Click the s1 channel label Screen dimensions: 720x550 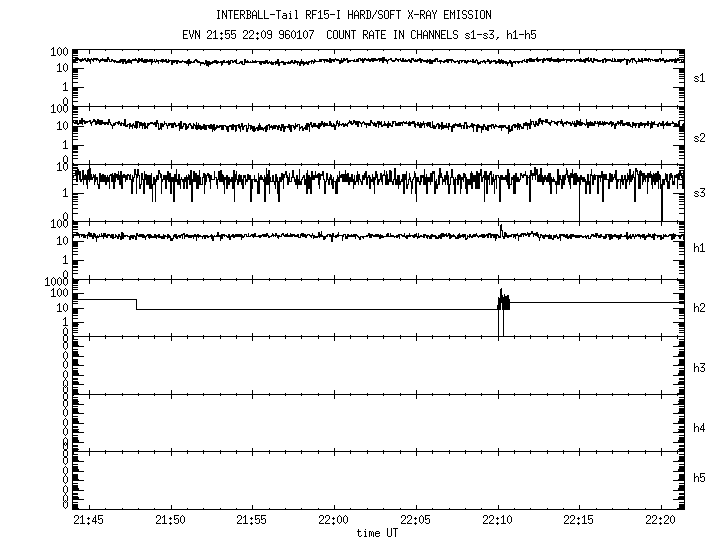click(x=699, y=77)
